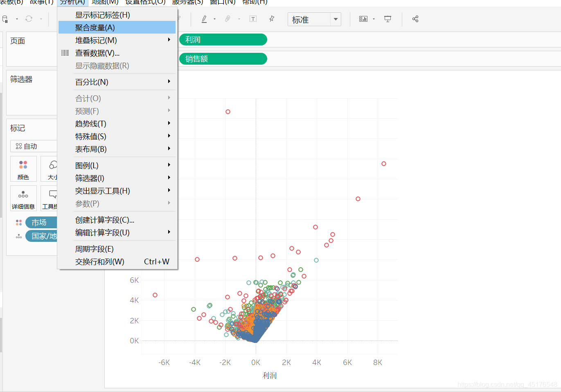Open the 设置格式(O) menu bar item
The image size is (561, 392).
point(145,2)
